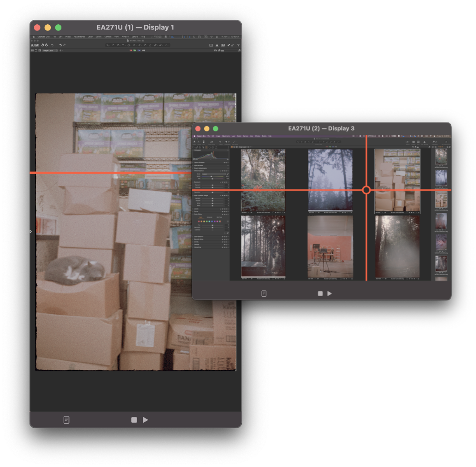Open the Image Layer dropdown in Display 1

coord(50,50)
